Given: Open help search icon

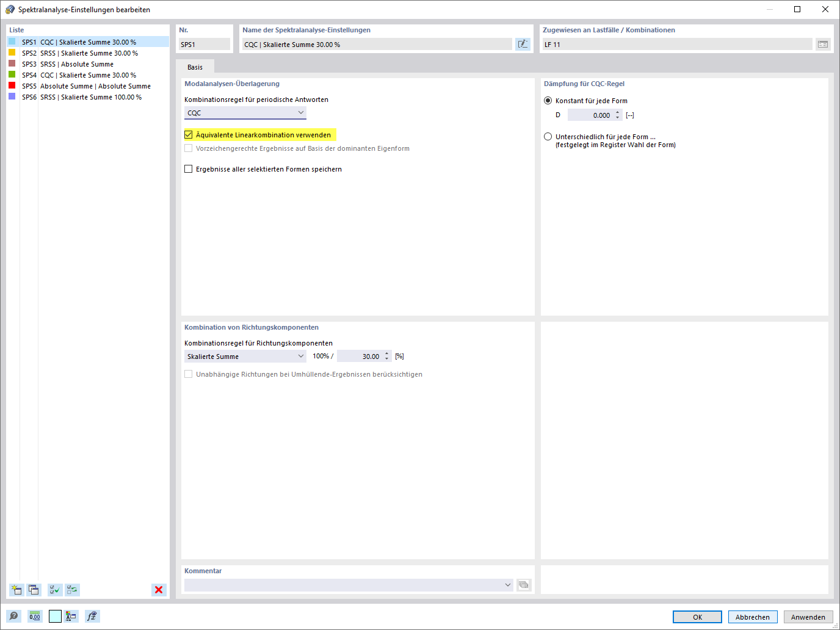Looking at the screenshot, I should pyautogui.click(x=14, y=617).
